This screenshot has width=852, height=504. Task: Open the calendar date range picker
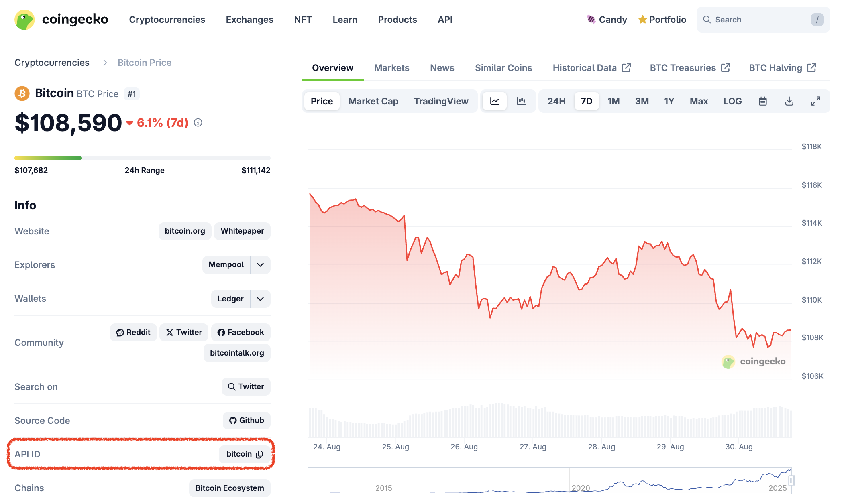762,101
